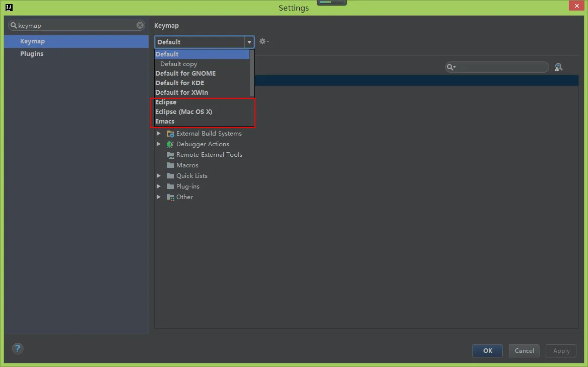Expand Debugger Actions tree node
Screen dimensions: 588x367
[x=159, y=144]
